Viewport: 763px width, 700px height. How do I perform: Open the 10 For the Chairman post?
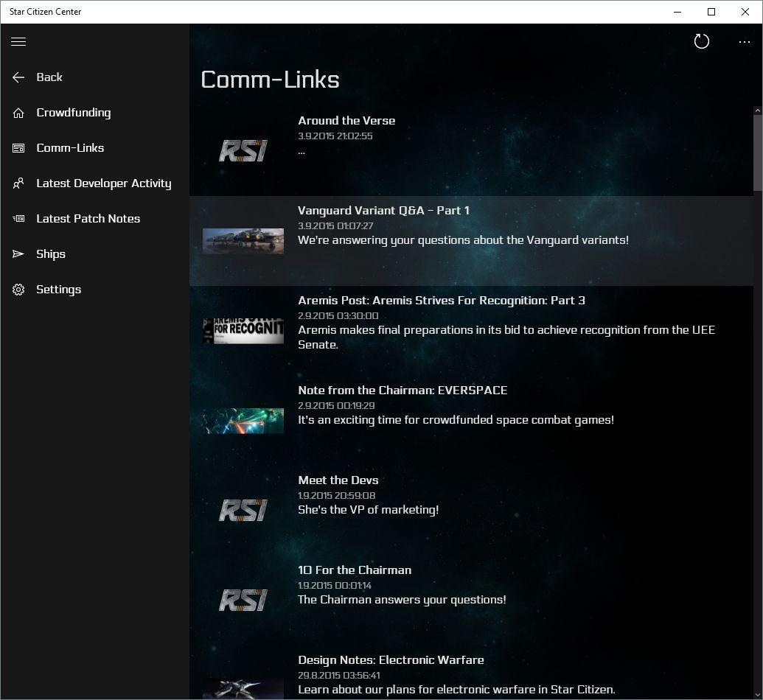point(471,601)
